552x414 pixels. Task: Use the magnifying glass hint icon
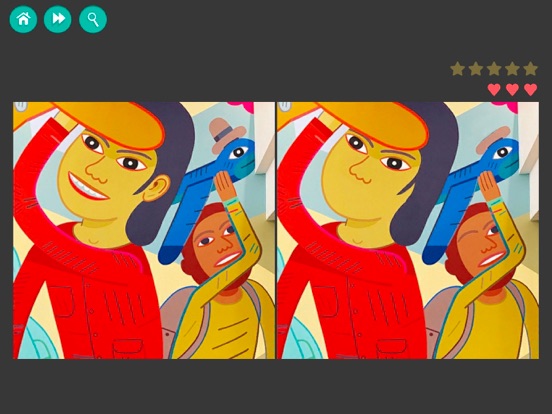pyautogui.click(x=93, y=19)
